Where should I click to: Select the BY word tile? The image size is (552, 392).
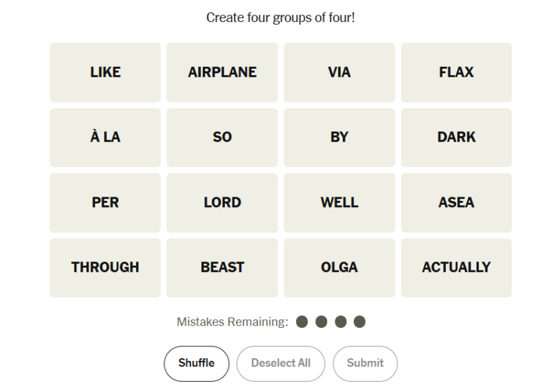point(339,138)
